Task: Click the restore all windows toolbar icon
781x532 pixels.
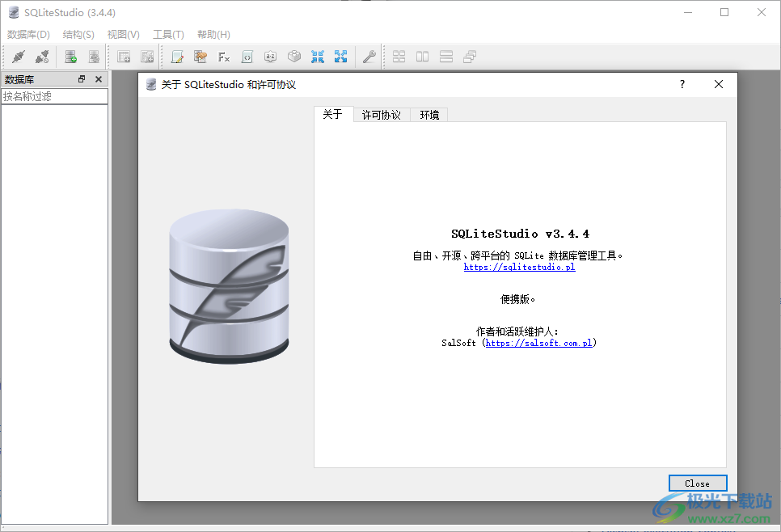Action: coord(341,57)
